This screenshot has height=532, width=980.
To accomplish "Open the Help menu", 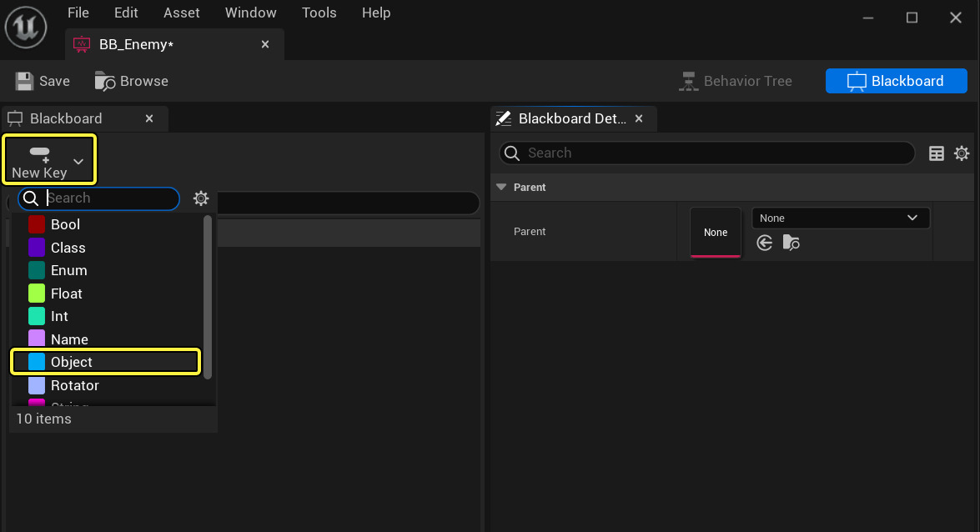I will [376, 13].
